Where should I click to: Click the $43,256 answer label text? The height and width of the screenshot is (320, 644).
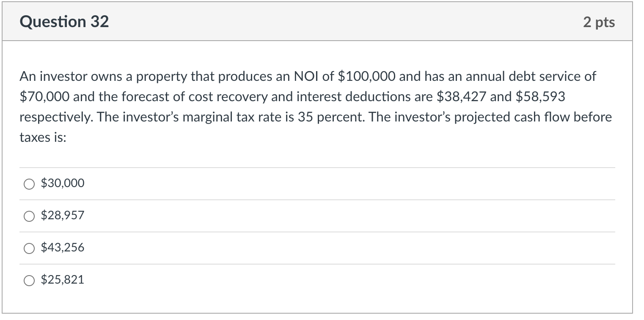pyautogui.click(x=63, y=248)
